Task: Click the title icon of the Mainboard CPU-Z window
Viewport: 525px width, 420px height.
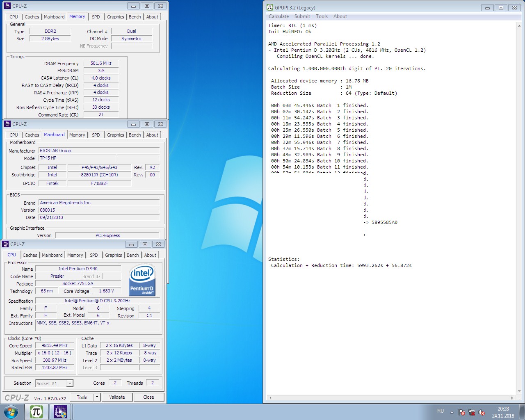Action: click(x=7, y=124)
